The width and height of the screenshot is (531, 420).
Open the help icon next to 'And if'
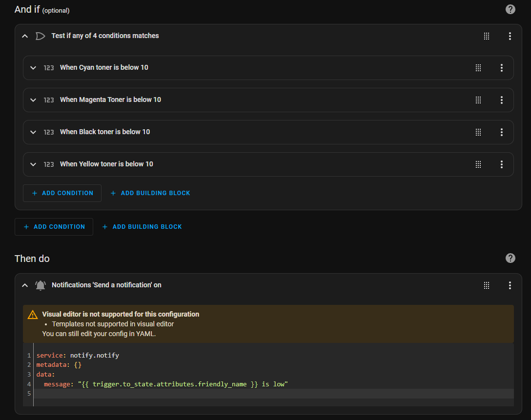(x=510, y=9)
